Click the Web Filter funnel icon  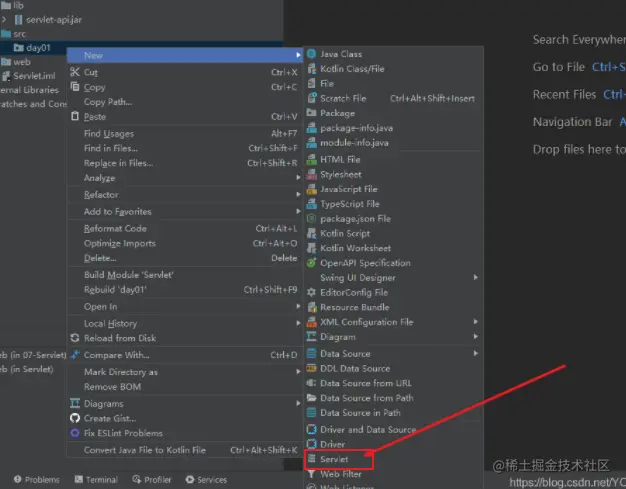pos(311,474)
